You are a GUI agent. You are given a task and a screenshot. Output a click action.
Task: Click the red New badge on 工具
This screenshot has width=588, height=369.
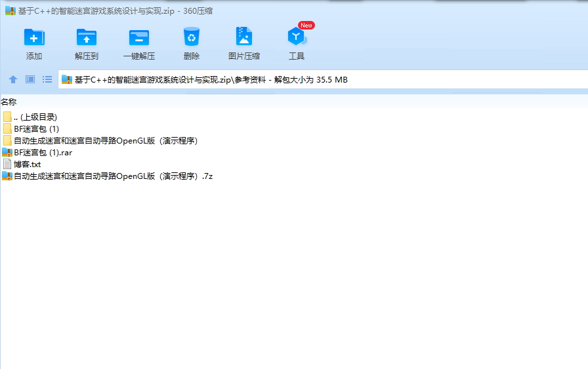click(x=306, y=25)
